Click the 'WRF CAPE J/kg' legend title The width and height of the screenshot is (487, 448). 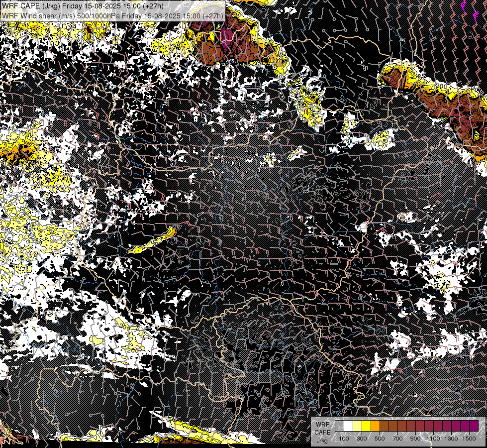coord(323,432)
